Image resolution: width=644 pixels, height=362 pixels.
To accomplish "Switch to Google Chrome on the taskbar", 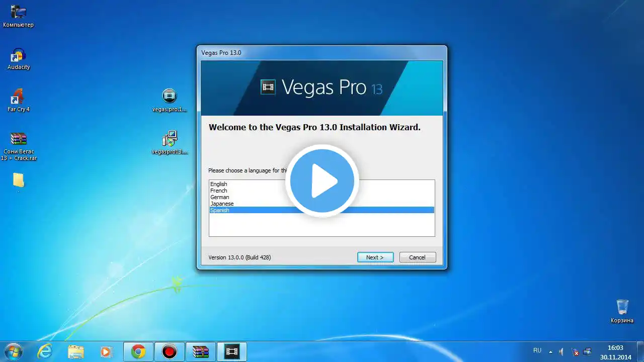I will 138,351.
